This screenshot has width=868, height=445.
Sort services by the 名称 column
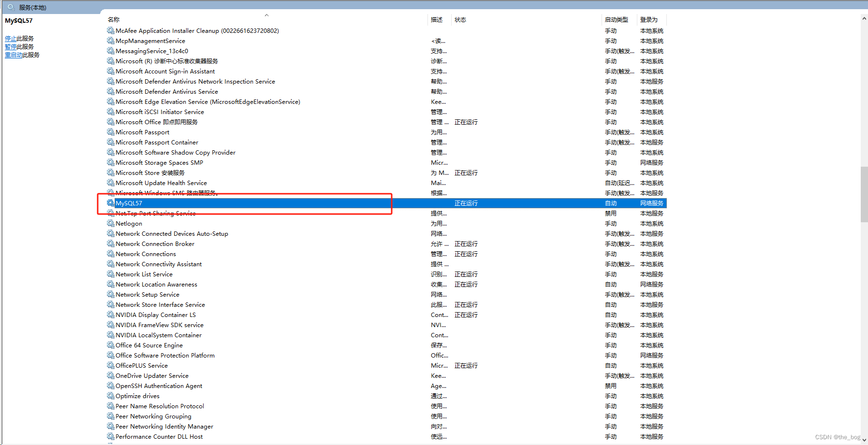pos(113,19)
